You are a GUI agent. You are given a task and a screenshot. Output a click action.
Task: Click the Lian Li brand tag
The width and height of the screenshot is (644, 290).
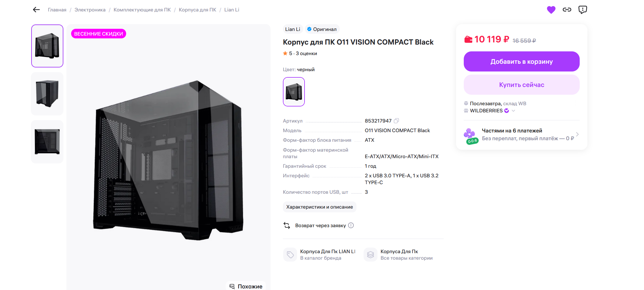(292, 29)
